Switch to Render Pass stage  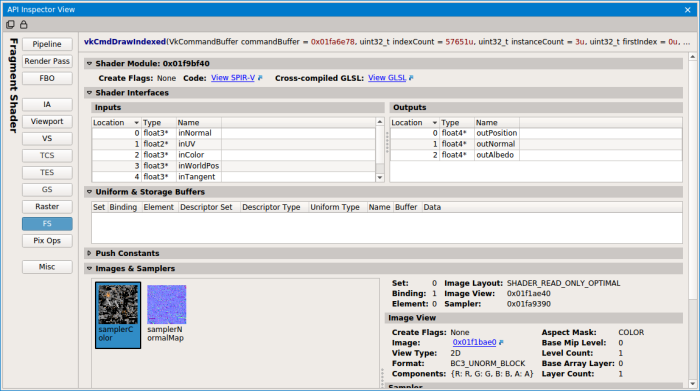tap(47, 61)
